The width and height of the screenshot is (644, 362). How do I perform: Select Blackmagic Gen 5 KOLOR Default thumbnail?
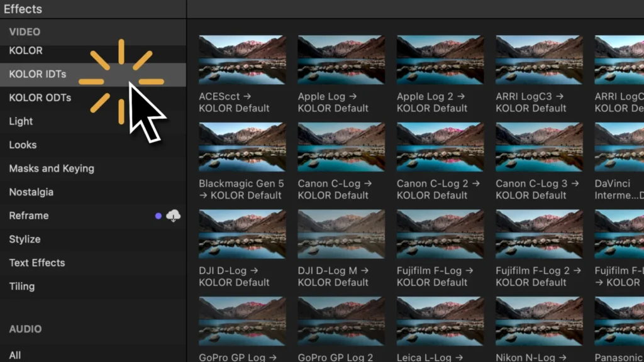coord(242,147)
